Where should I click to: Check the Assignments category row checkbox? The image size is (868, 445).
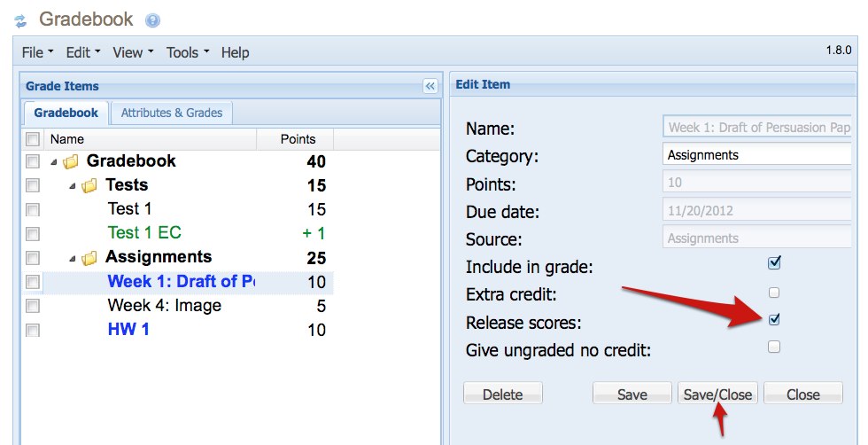tap(33, 258)
